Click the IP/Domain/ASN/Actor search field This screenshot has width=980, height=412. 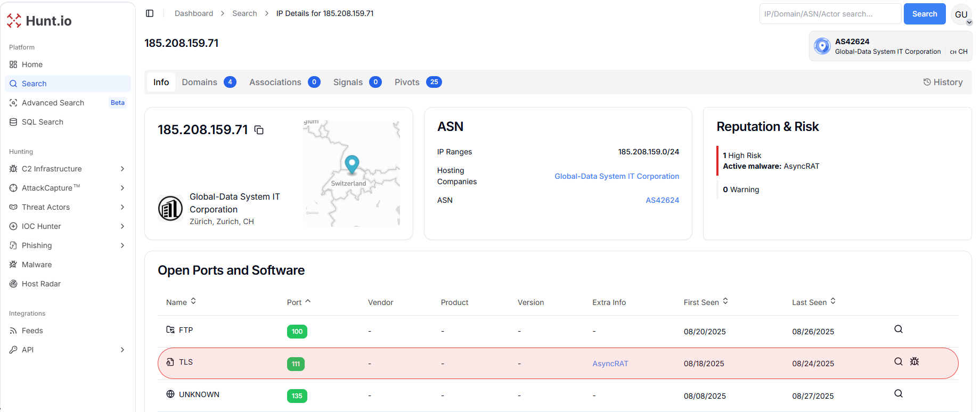coord(830,14)
